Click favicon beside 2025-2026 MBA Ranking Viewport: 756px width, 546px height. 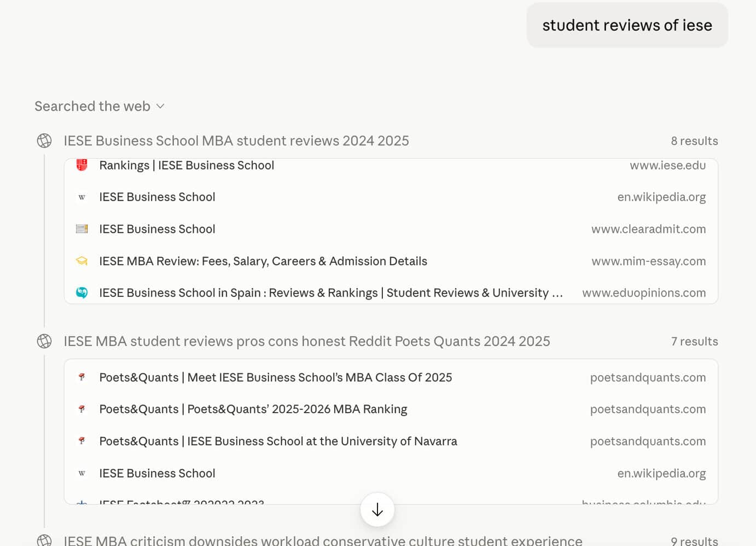click(x=82, y=409)
